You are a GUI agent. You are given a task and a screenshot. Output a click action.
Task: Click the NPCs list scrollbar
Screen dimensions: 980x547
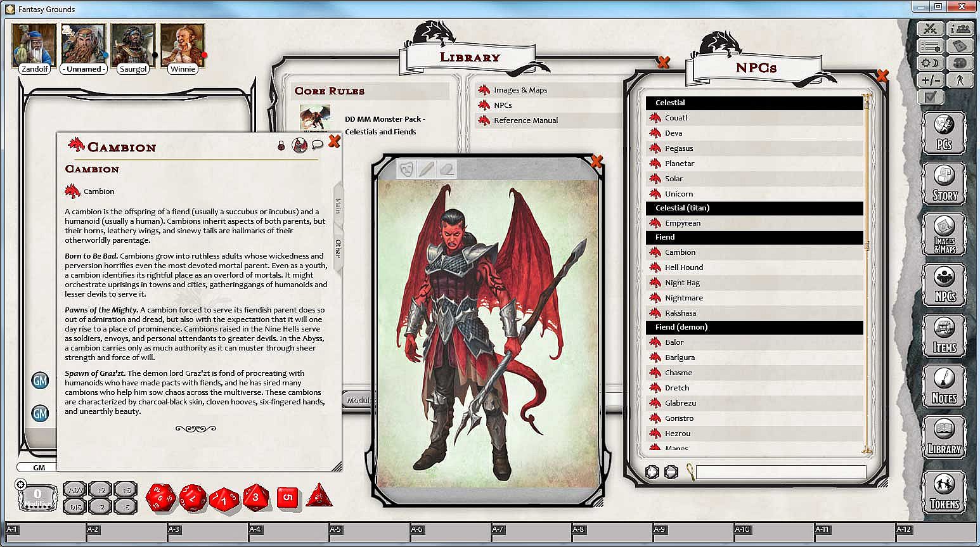coord(867,273)
